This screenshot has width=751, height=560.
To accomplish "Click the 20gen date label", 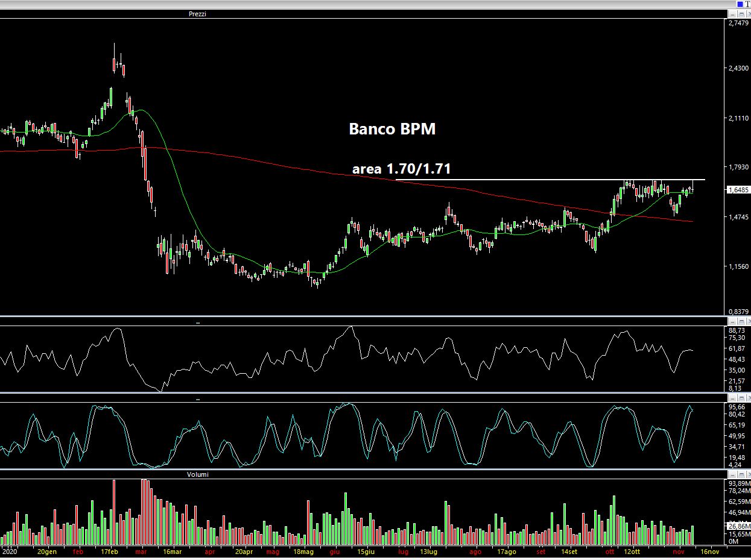I will pyautogui.click(x=47, y=552).
